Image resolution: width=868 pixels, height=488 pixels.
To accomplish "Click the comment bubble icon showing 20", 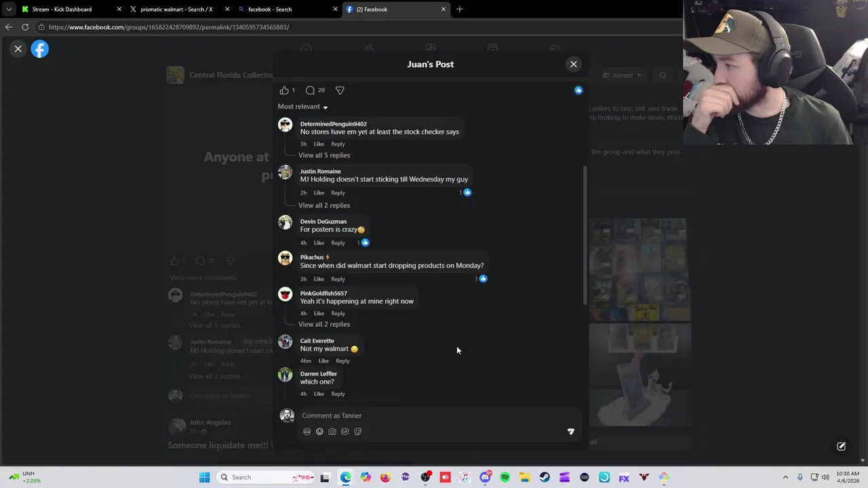I will (x=310, y=90).
